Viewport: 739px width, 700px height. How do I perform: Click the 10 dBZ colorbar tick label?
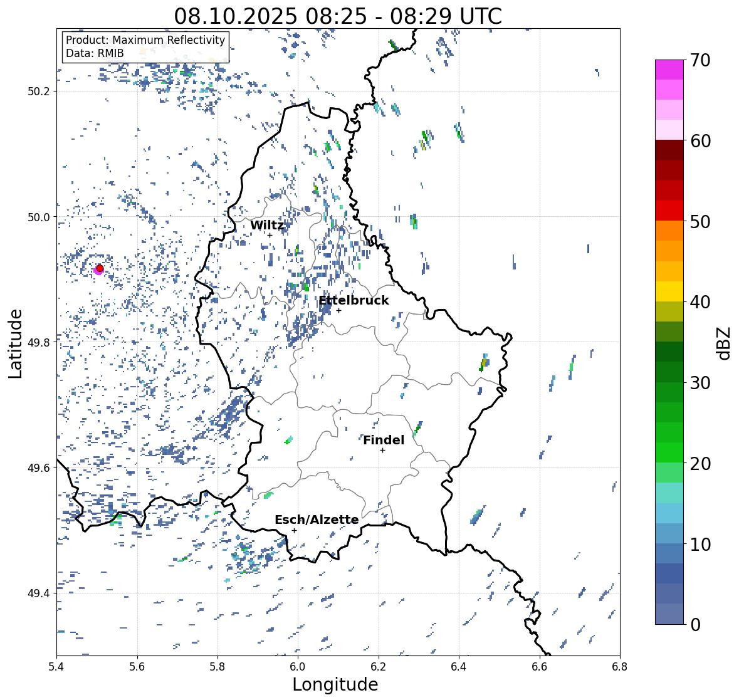click(700, 544)
